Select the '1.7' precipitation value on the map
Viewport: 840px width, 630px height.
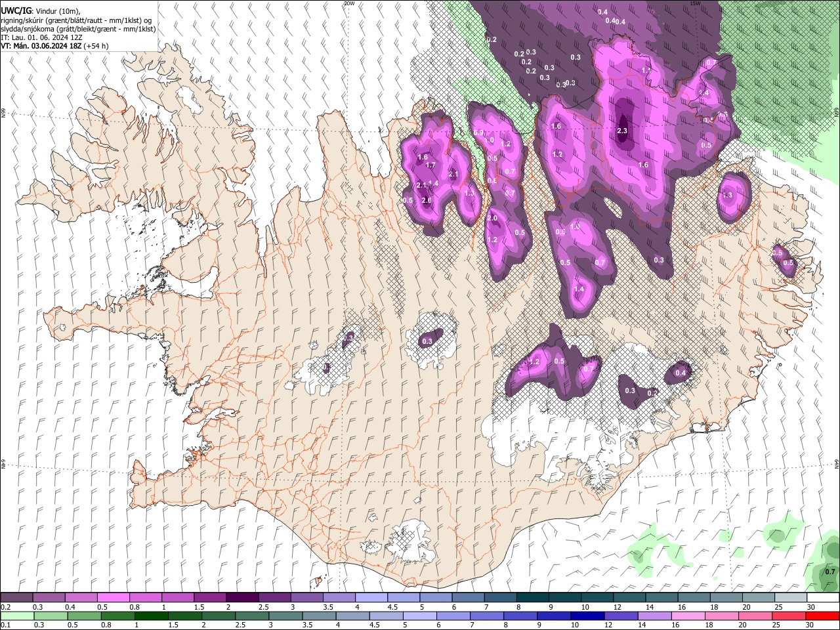tap(430, 166)
